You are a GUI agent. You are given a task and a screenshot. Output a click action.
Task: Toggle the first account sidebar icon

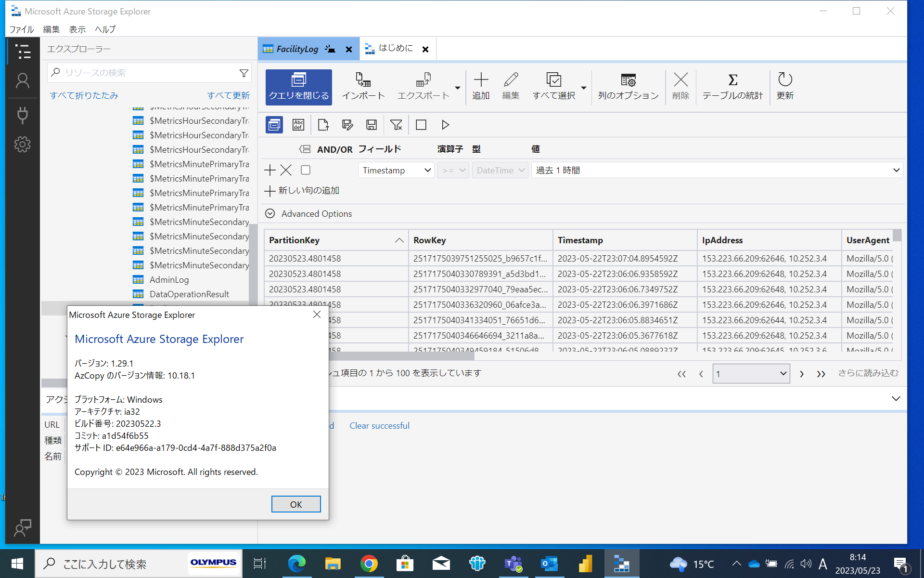point(23,80)
